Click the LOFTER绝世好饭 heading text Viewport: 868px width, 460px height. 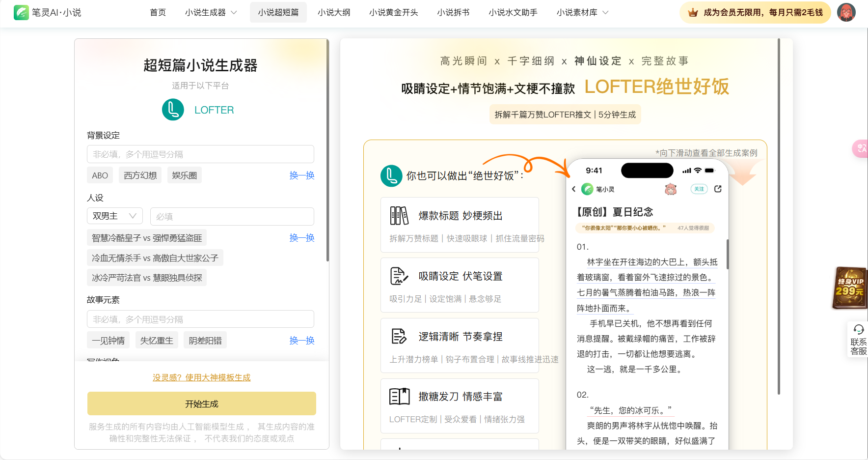pyautogui.click(x=657, y=86)
